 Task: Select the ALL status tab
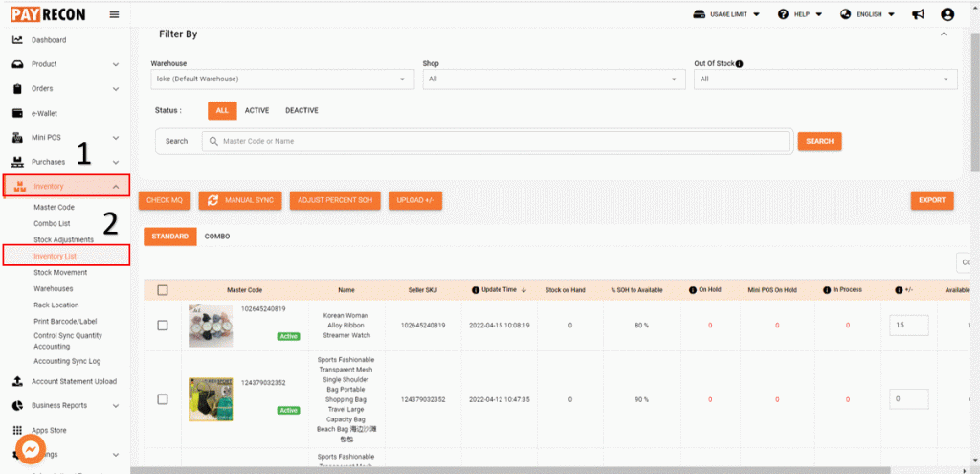pos(222,110)
